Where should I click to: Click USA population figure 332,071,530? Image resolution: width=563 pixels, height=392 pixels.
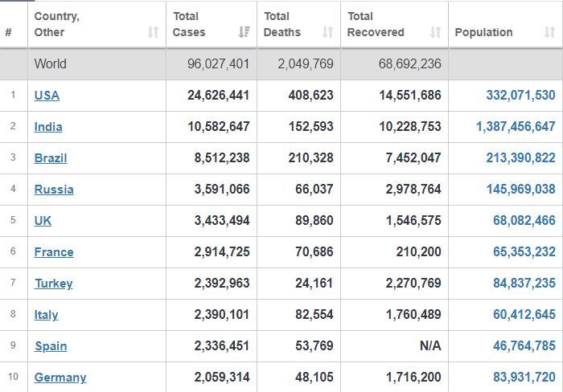(520, 96)
